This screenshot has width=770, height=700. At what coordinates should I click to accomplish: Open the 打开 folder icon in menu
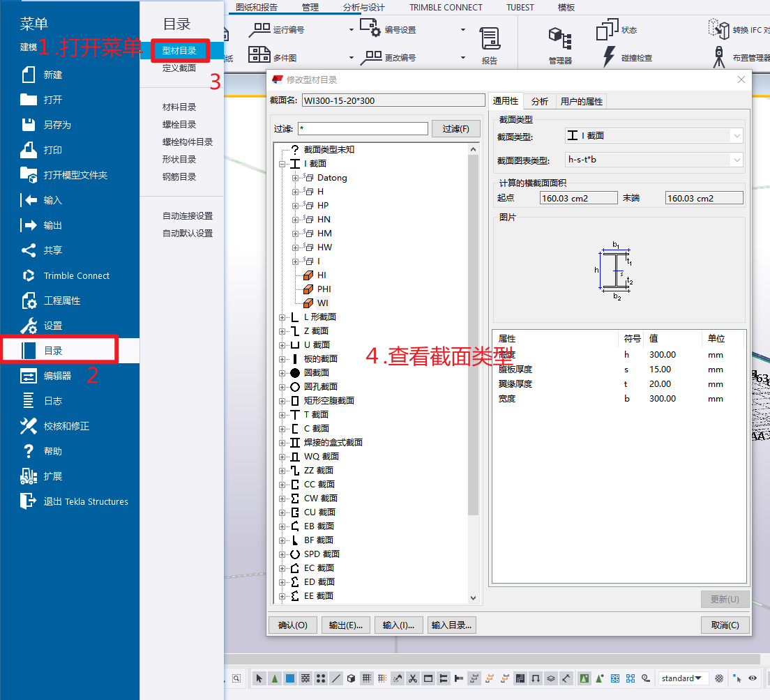click(29, 100)
